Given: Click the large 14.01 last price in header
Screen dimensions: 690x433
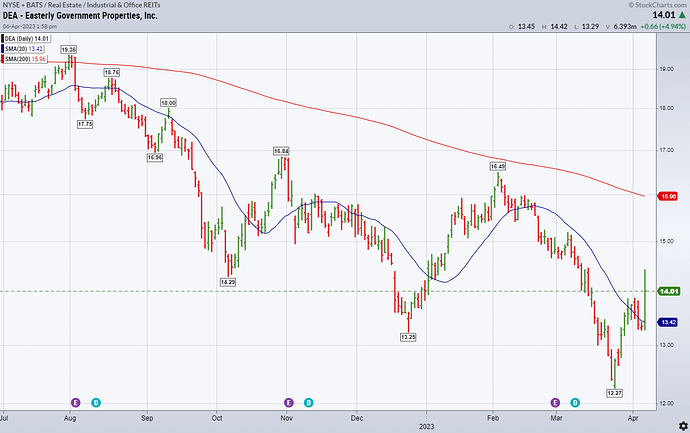Looking at the screenshot, I should click(x=664, y=15).
